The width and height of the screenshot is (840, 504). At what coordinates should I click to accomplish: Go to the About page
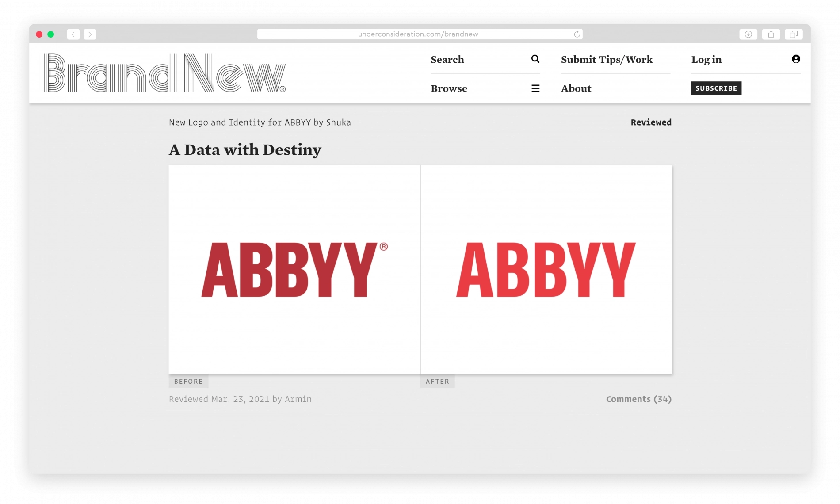point(576,88)
